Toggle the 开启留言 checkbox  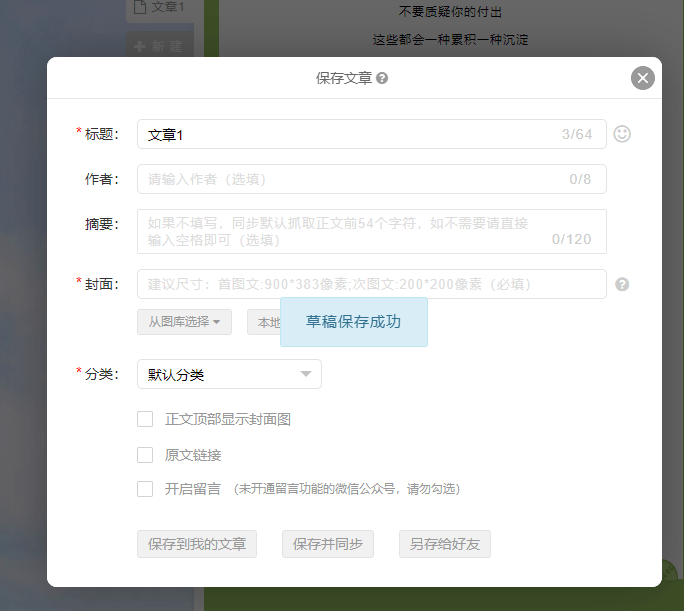pos(145,489)
